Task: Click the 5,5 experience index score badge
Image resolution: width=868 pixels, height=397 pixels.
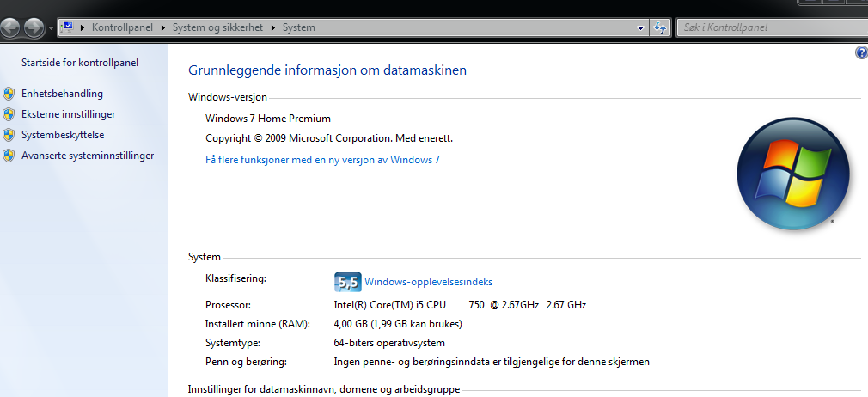Action: pos(348,282)
